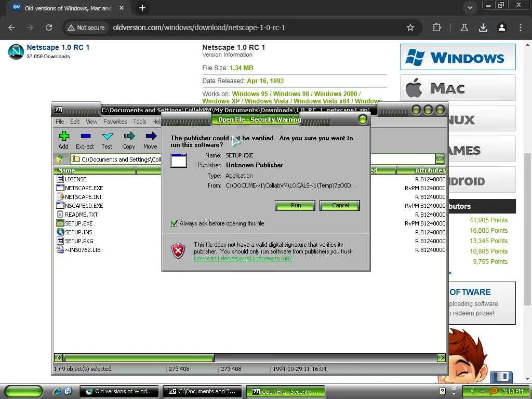The image size is (532, 399).
Task: Open the Chrome extensions puzzle icon
Action: coord(436,28)
